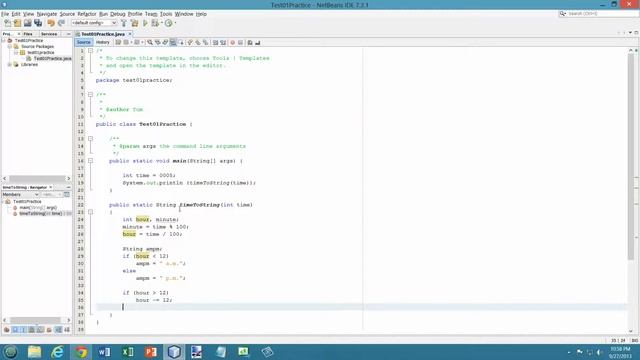This screenshot has width=640, height=360.
Task: Open the Members dropdown in Navigator
Action: coord(20,195)
